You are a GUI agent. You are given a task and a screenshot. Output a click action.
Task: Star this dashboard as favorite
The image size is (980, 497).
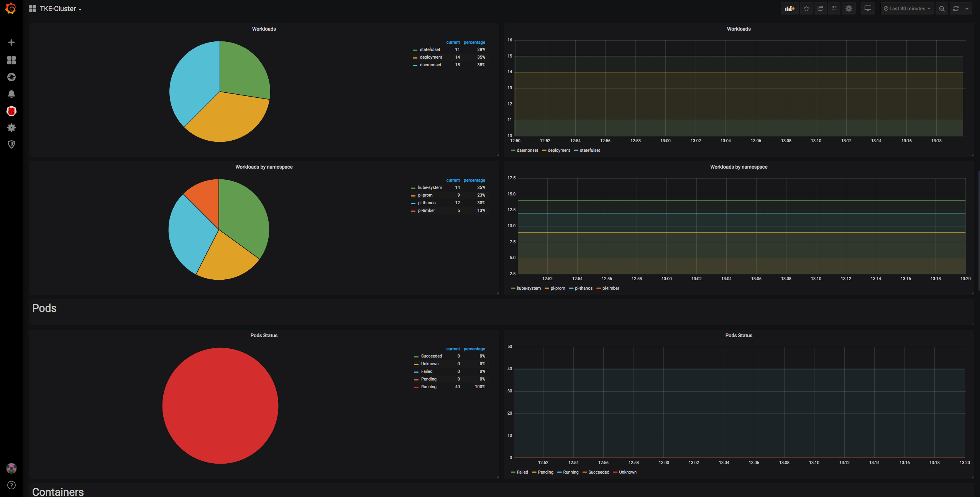(806, 8)
